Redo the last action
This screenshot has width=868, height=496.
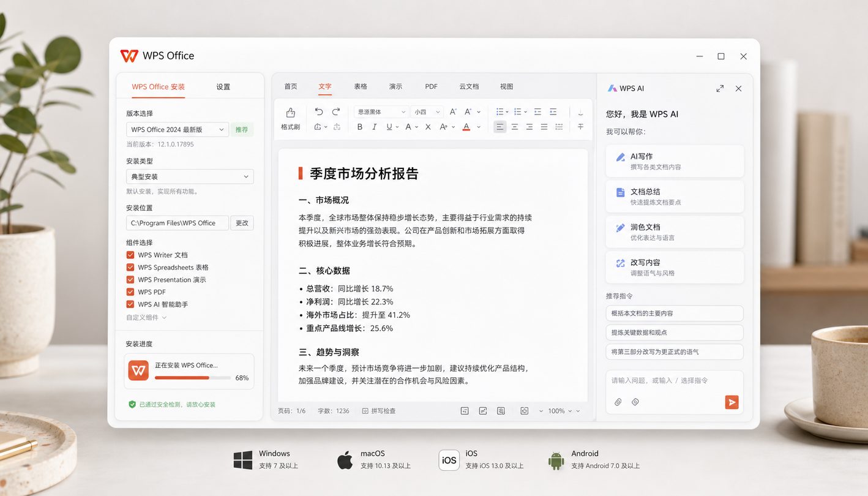(x=336, y=111)
